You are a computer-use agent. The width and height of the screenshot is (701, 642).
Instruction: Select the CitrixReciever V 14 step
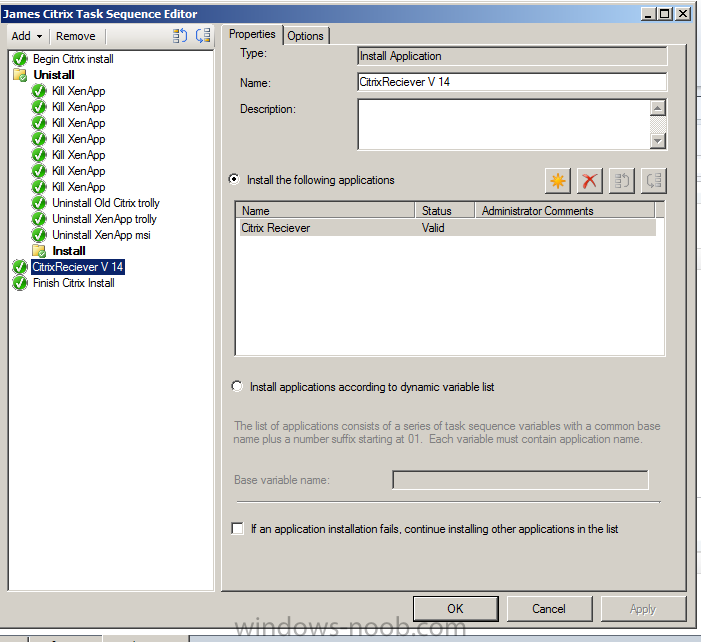point(78,267)
